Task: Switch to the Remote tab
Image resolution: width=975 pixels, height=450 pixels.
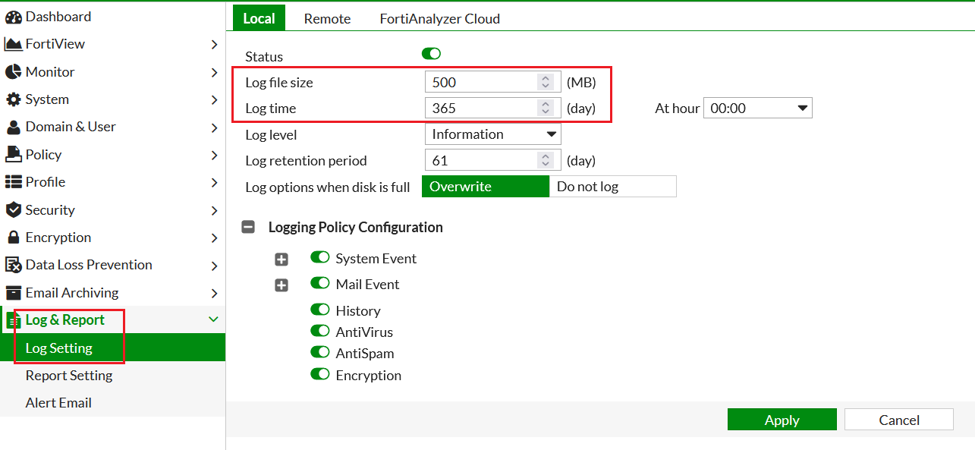Action: [327, 19]
